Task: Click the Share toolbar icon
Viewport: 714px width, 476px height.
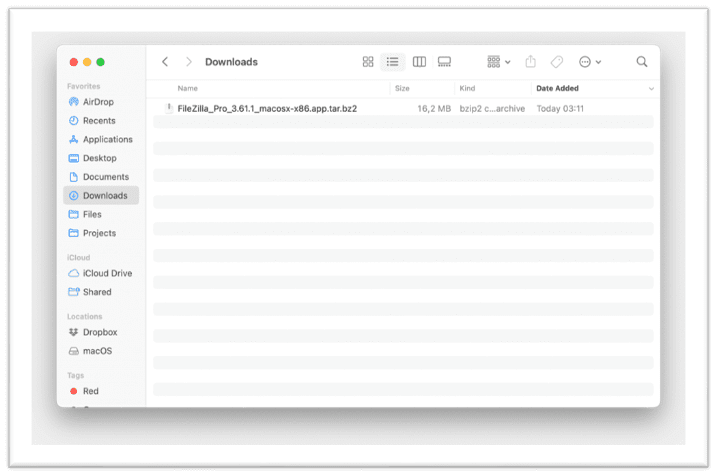Action: pos(530,61)
